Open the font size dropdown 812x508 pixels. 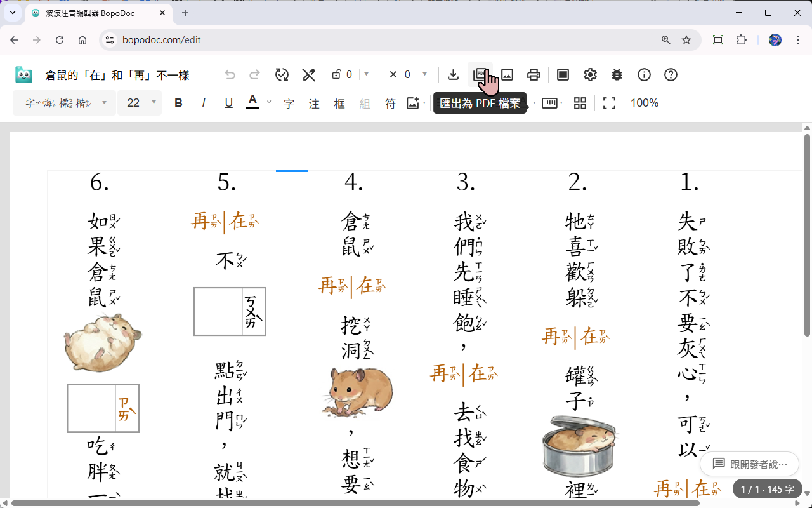click(140, 103)
